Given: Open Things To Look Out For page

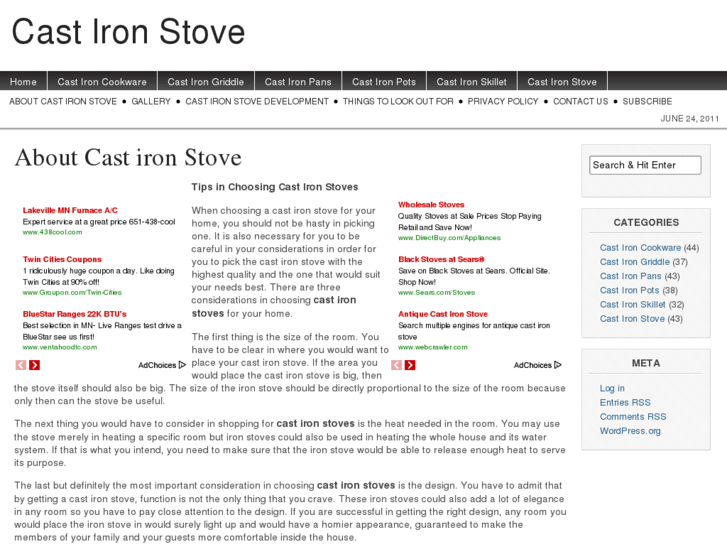Looking at the screenshot, I should (398, 101).
